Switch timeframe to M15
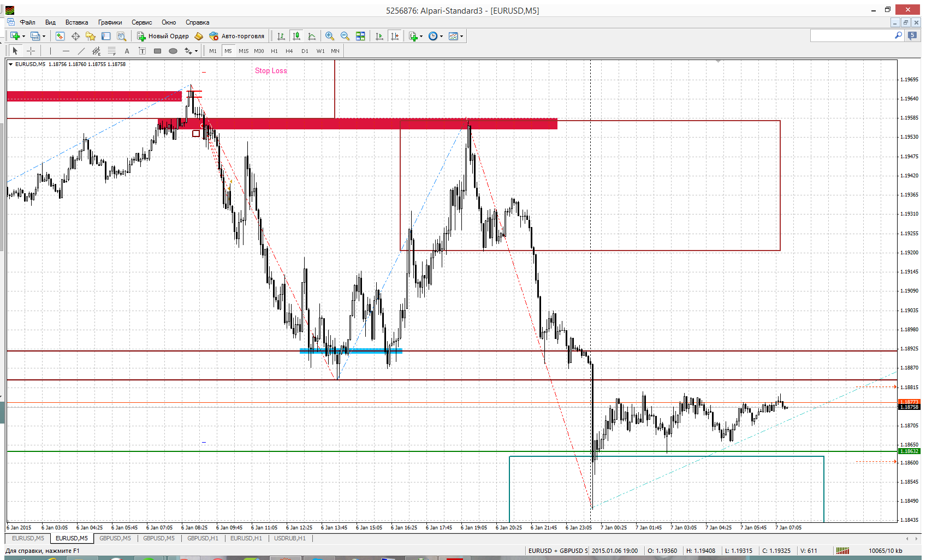The image size is (926, 560). tap(244, 51)
